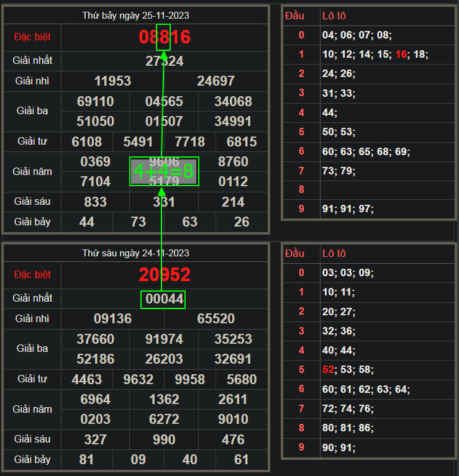This screenshot has width=459, height=476.
Task: Select third prize number 69110
Action: click(x=95, y=101)
